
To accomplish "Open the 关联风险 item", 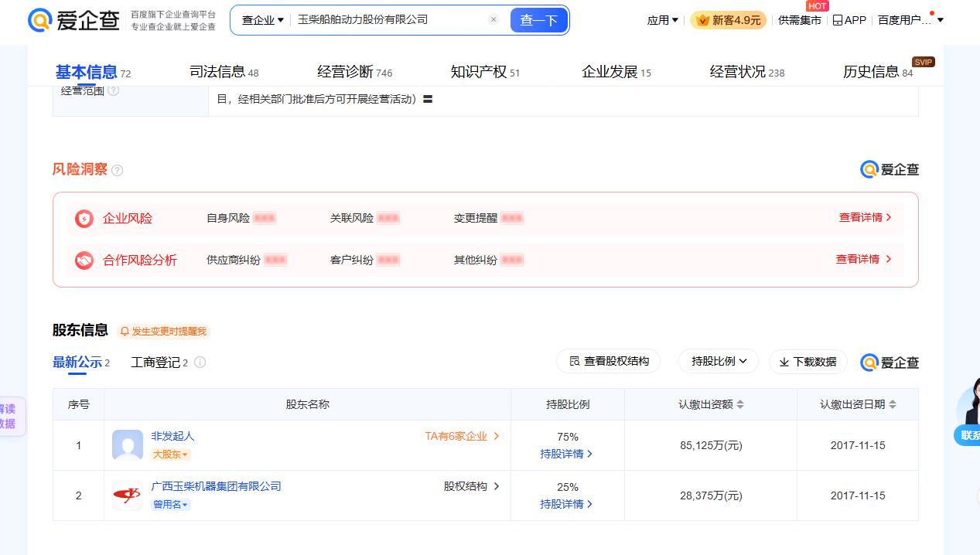I will coord(365,219).
